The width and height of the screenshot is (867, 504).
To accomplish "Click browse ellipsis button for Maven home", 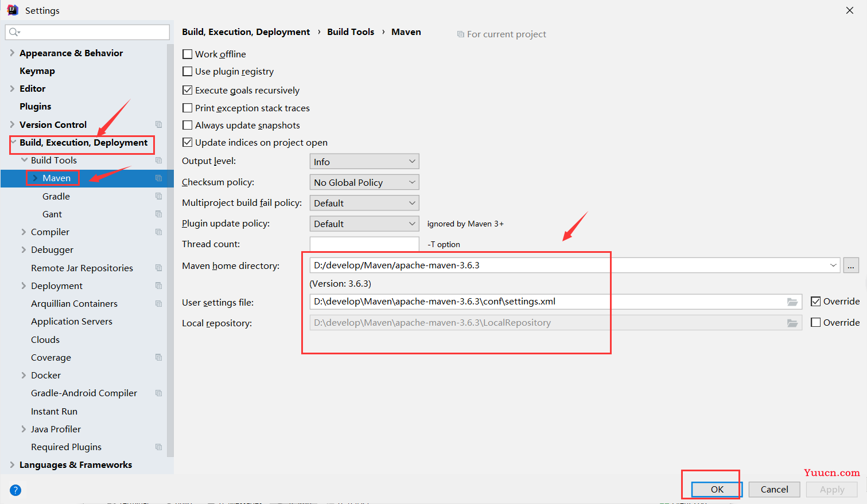I will tap(851, 265).
